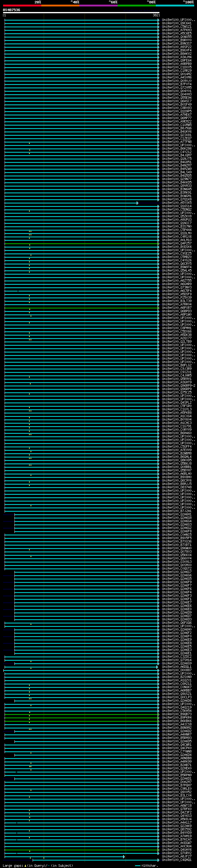Select UniRef100_Q6FUQ6 label
This screenshot has width=197, height=868.
pos(177,623)
